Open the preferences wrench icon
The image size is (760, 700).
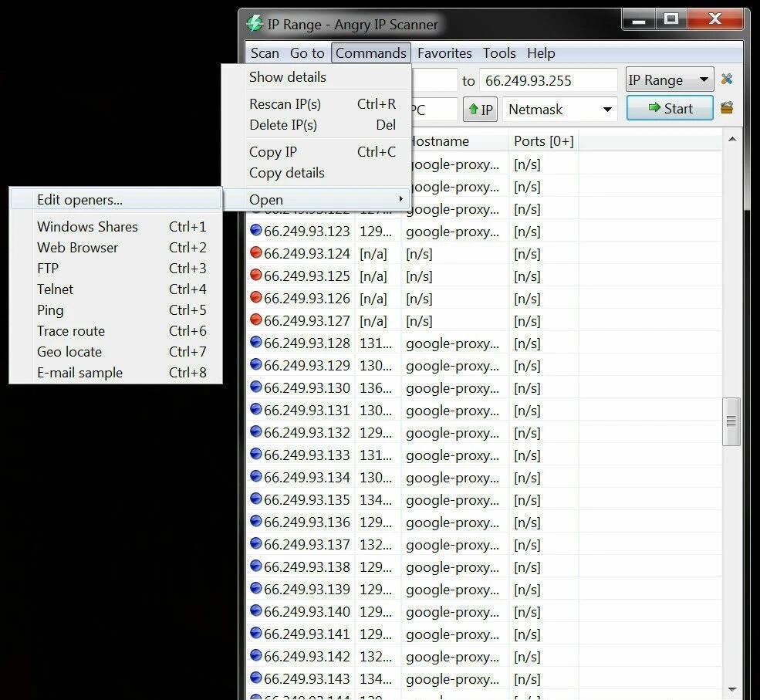pyautogui.click(x=727, y=79)
